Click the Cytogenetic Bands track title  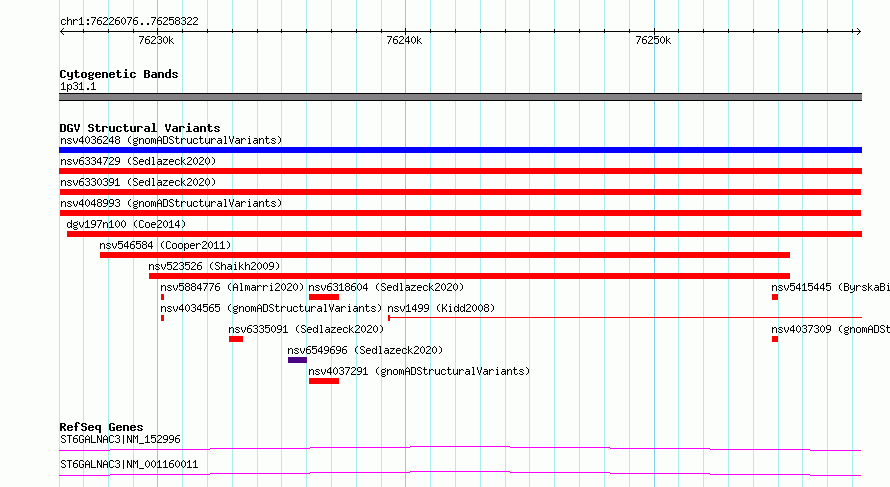pyautogui.click(x=119, y=74)
